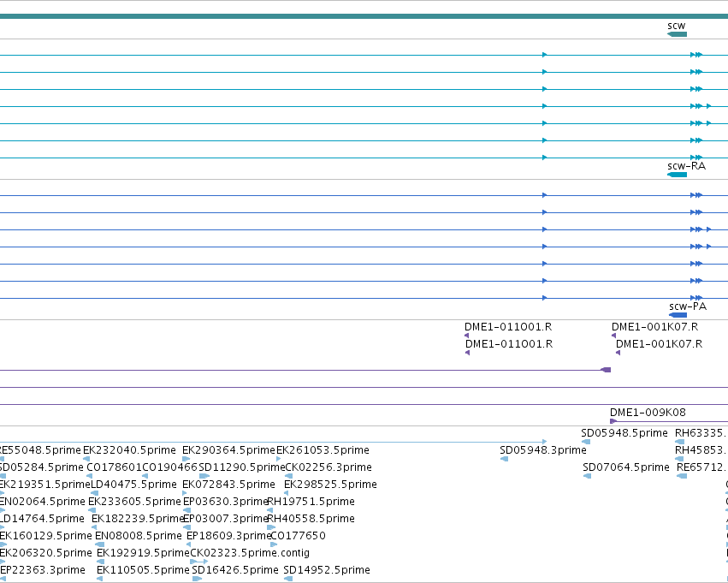The height and width of the screenshot is (583, 728).
Task: Click the CO190466 EST label
Action: [x=170, y=467]
